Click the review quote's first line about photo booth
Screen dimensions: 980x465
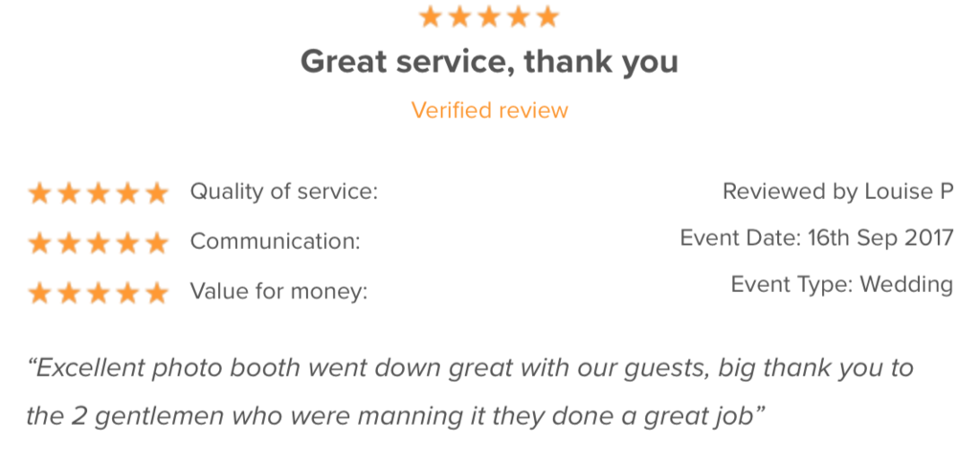point(471,368)
